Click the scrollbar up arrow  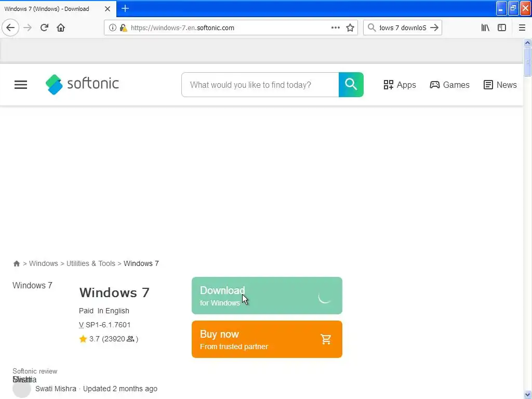coord(527,43)
